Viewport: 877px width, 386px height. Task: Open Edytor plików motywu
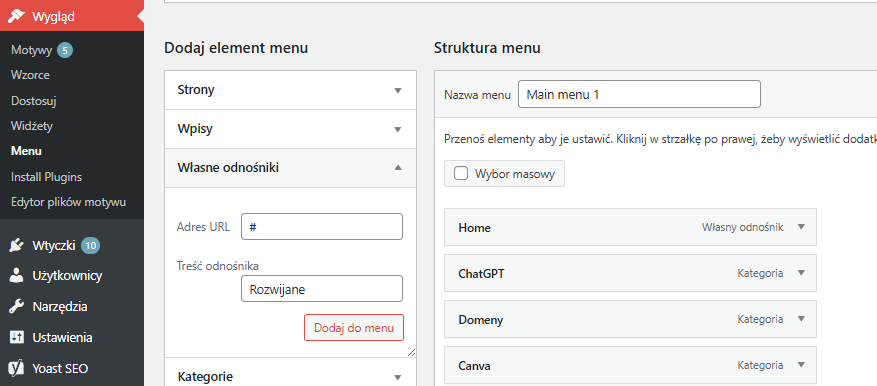tap(68, 202)
